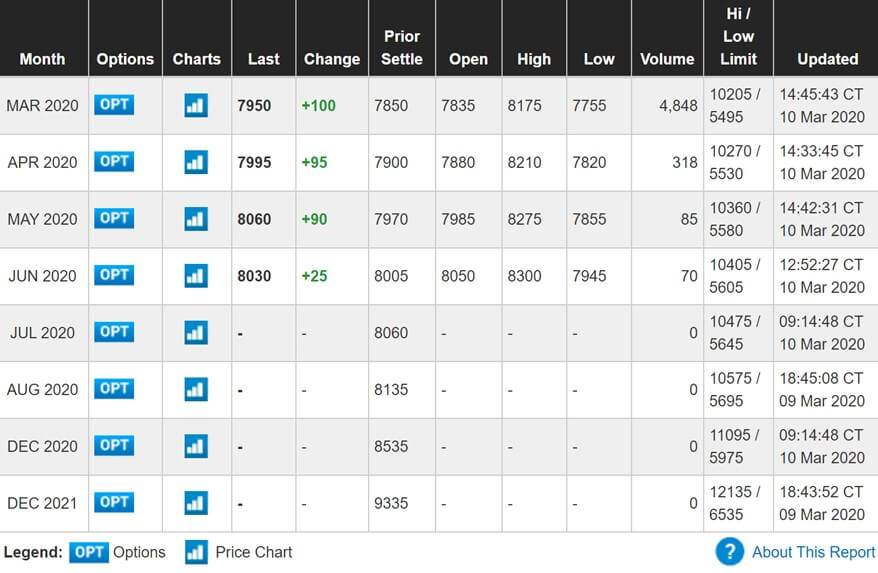
Task: Open options for DEC 2020 contract
Action: point(114,445)
